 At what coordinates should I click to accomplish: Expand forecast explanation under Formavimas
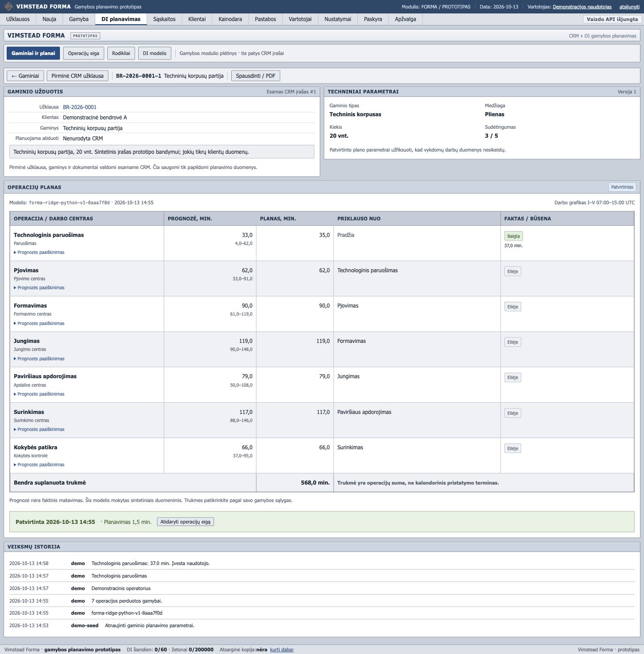(39, 324)
